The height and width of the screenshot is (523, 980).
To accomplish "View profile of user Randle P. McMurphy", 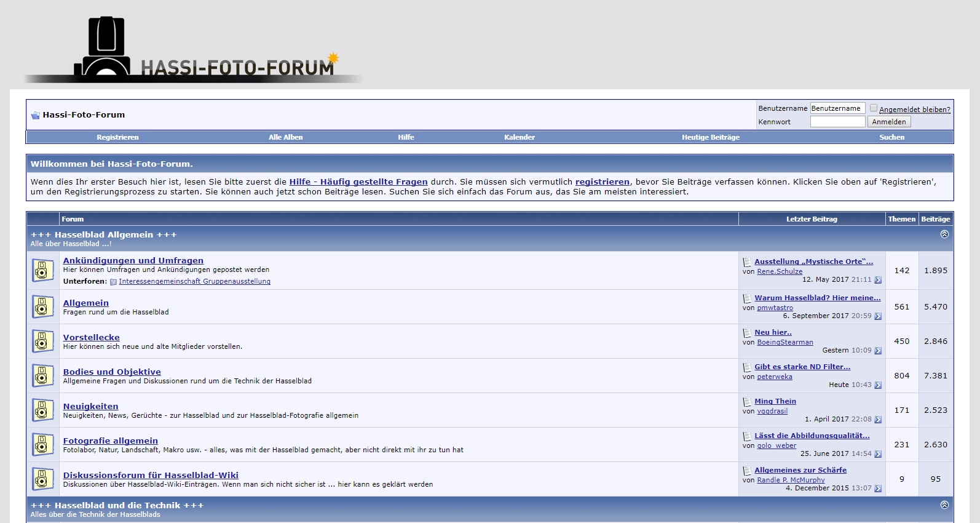I will [x=791, y=480].
